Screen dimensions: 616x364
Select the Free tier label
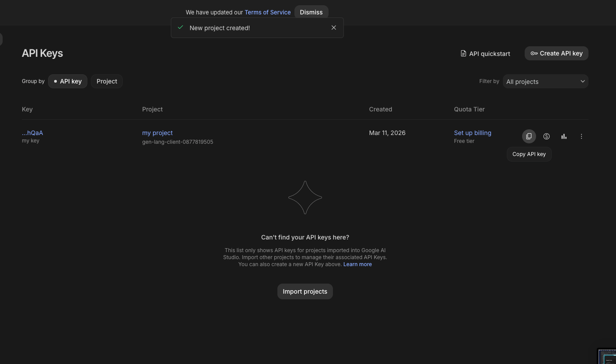(x=464, y=141)
